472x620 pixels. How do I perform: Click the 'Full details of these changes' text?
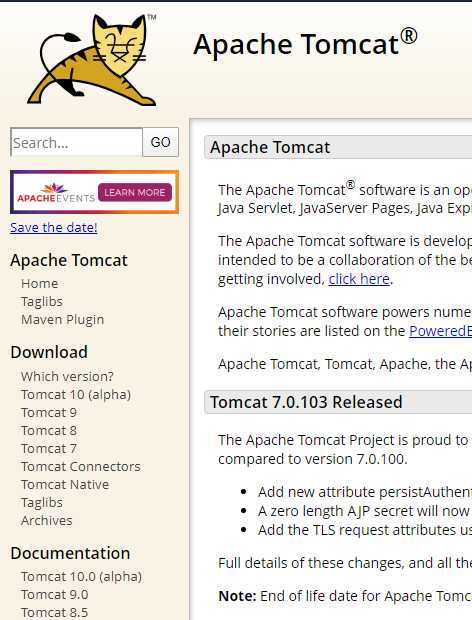[x=345, y=563]
